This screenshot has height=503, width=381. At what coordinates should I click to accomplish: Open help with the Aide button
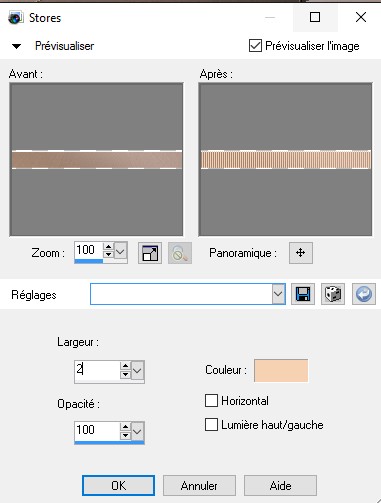click(x=280, y=485)
